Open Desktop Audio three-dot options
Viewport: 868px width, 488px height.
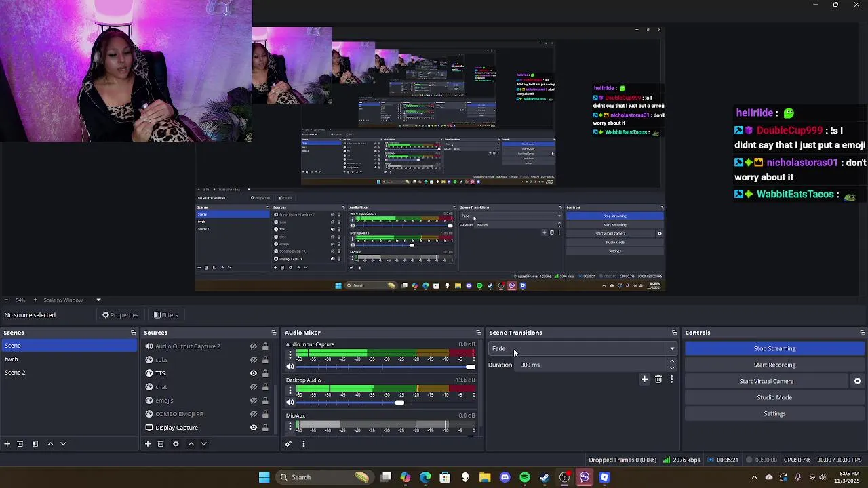[290, 390]
